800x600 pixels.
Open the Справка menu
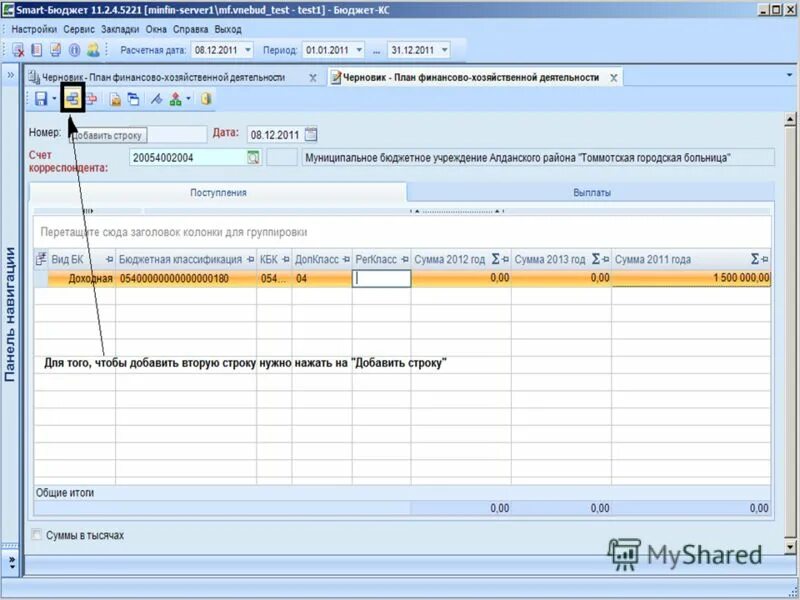point(190,30)
